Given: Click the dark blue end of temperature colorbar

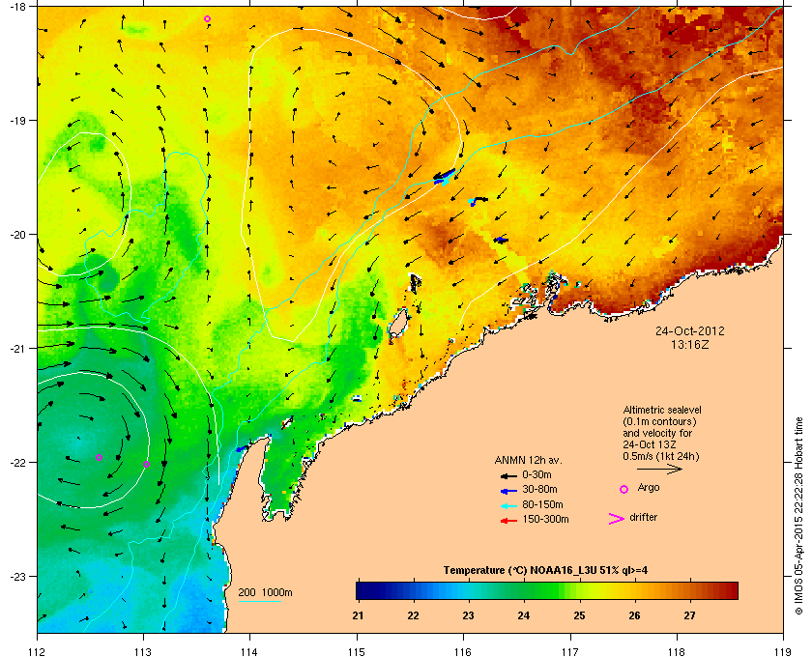Looking at the screenshot, I should pyautogui.click(x=363, y=590).
